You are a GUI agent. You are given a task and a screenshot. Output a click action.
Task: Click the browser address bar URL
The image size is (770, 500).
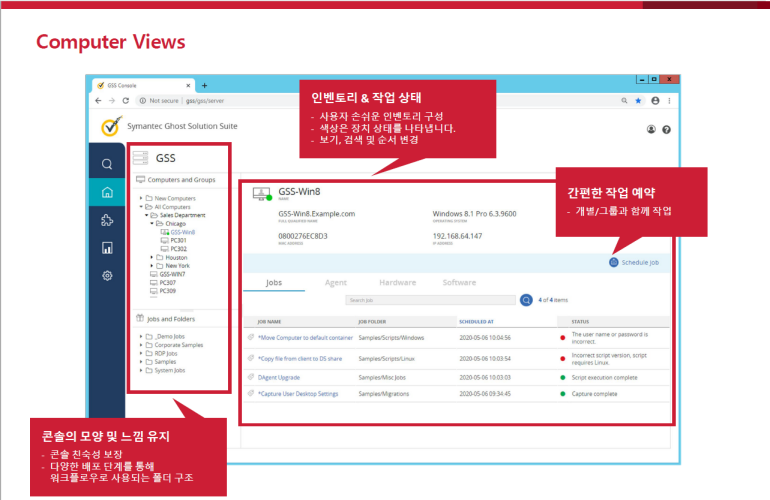tap(205, 101)
